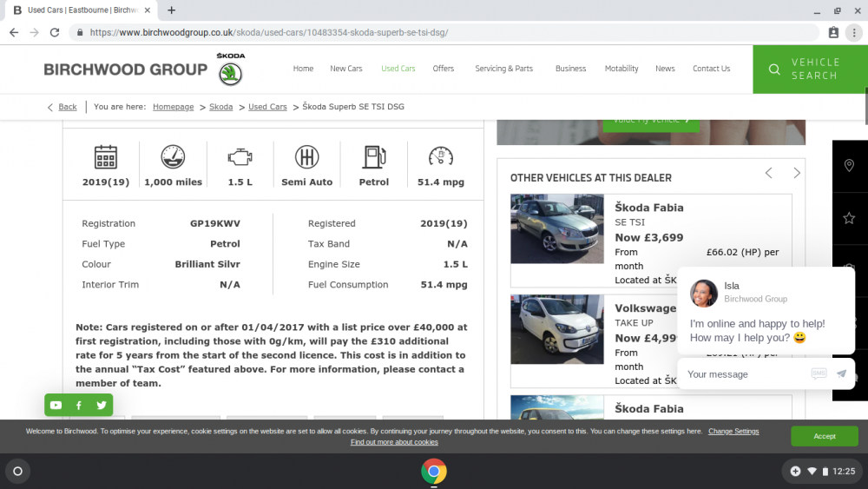
Task: Reload the page with the refresh button
Action: 54,33
